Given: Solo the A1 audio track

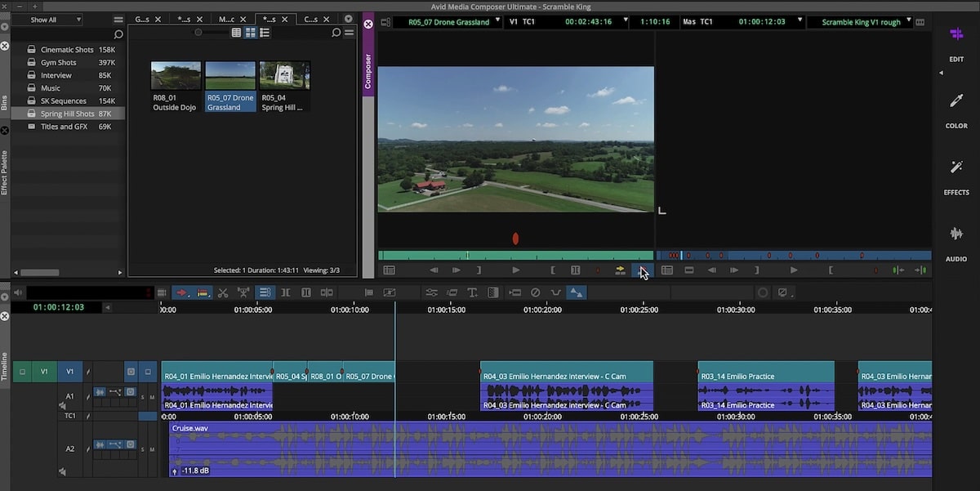Looking at the screenshot, I should (142, 396).
